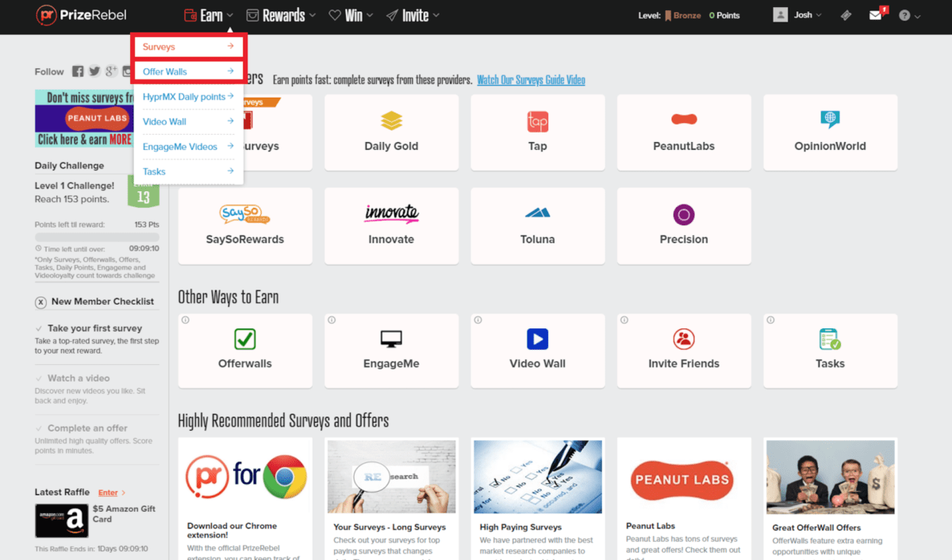The height and width of the screenshot is (560, 952).
Task: Open the Daily Gold survey provider tile
Action: [391, 132]
